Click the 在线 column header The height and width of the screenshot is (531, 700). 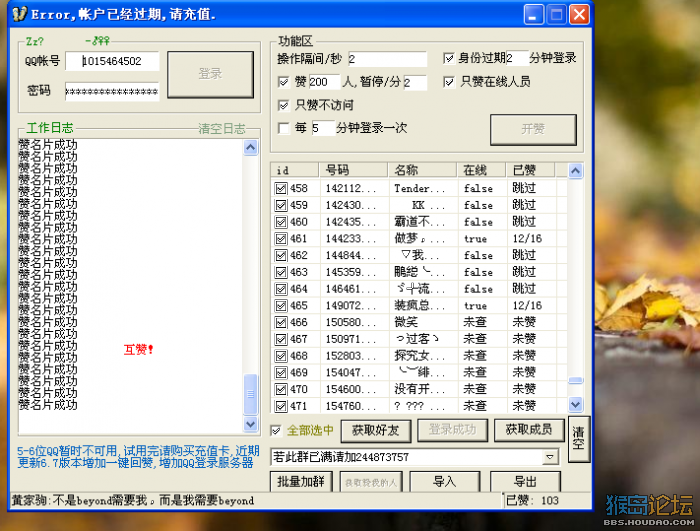482,170
